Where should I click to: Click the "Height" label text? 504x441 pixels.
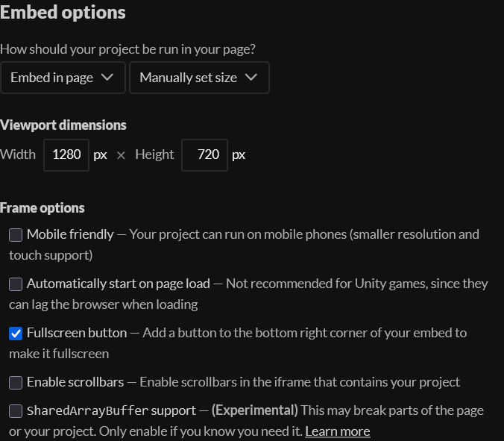pos(154,154)
